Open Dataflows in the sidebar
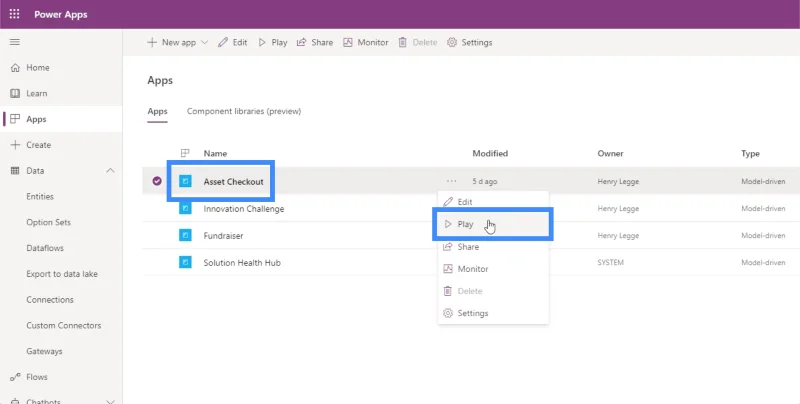The height and width of the screenshot is (404, 800). click(x=45, y=248)
